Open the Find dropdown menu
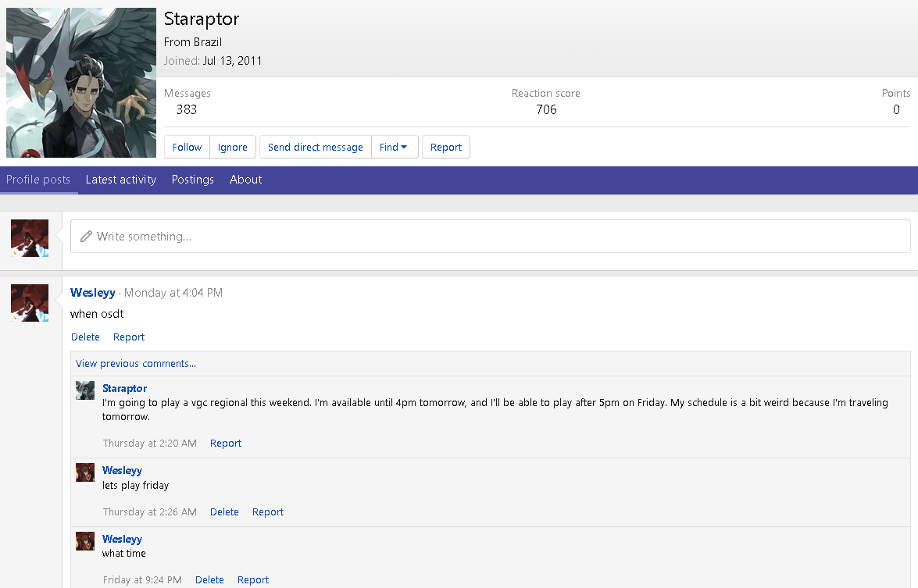Image resolution: width=918 pixels, height=588 pixels. click(393, 147)
